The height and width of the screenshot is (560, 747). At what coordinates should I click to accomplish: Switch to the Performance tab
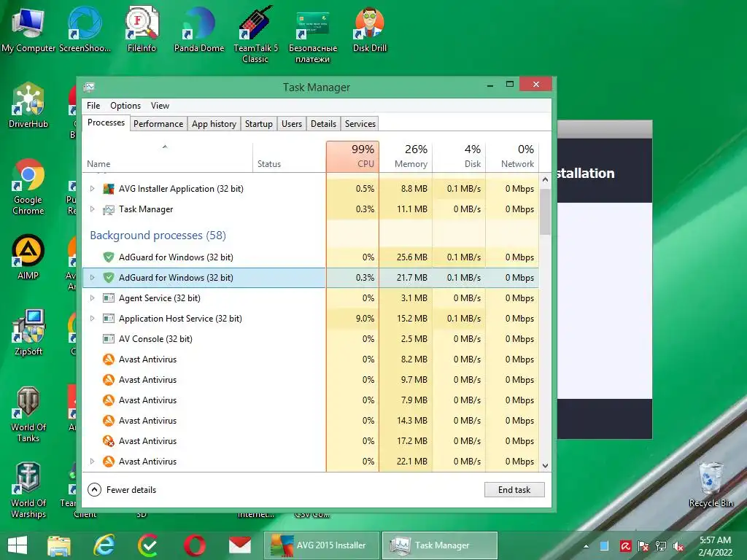point(158,124)
